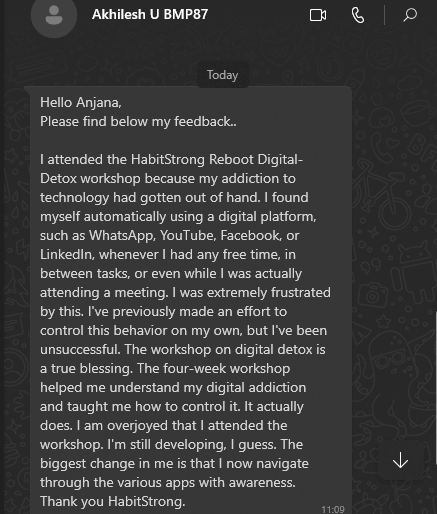This screenshot has height=514, width=437.
Task: Click the line Please find below my feedback
Action: [138, 122]
